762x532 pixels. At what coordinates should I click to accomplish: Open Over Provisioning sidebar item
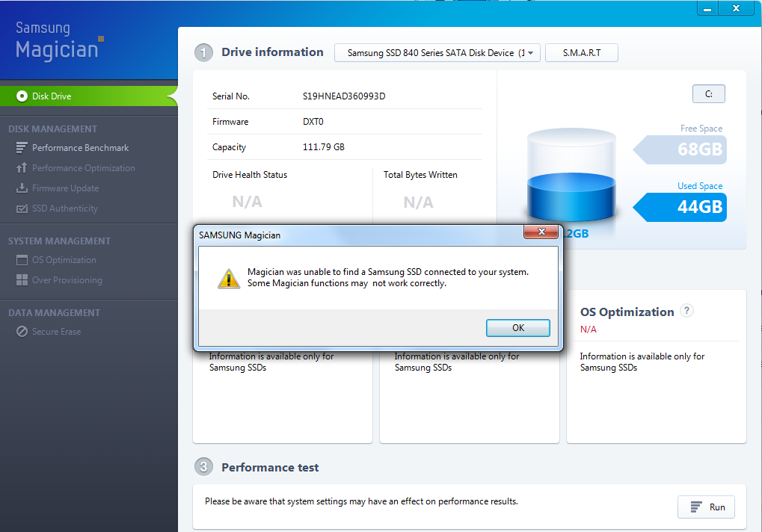point(67,280)
